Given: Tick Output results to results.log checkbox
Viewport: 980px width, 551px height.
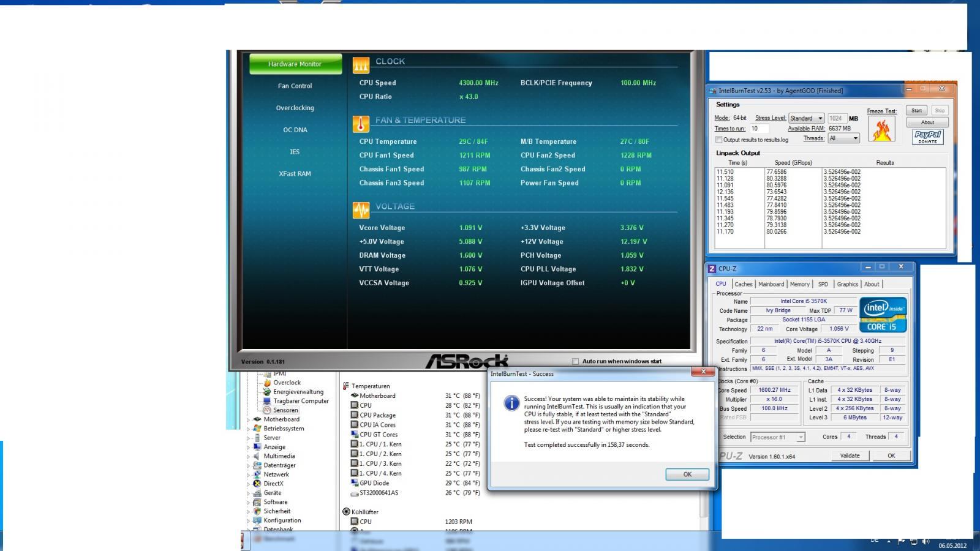Looking at the screenshot, I should pyautogui.click(x=719, y=140).
